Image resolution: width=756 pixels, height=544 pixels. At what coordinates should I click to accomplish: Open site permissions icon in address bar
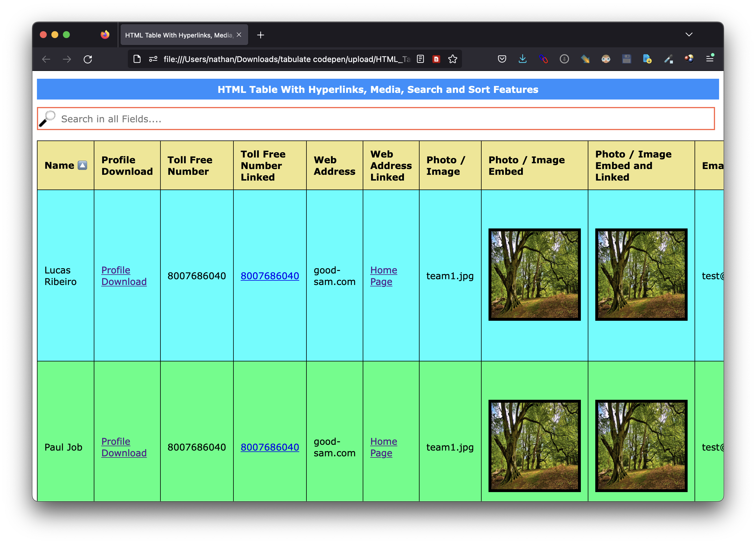153,59
